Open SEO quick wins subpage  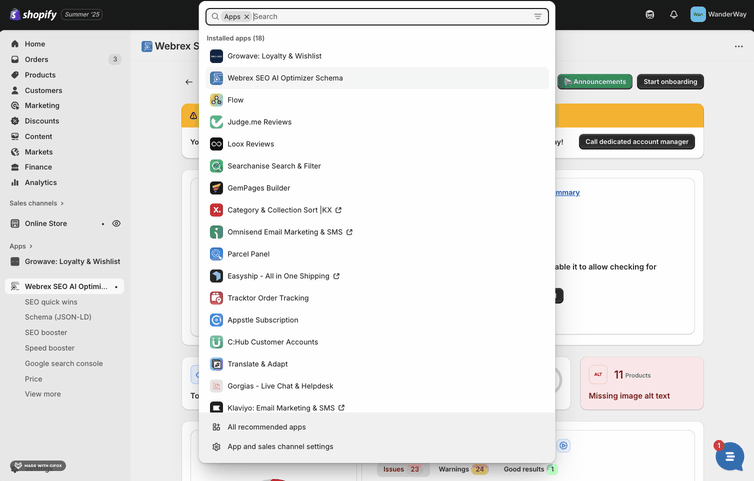[x=51, y=302]
